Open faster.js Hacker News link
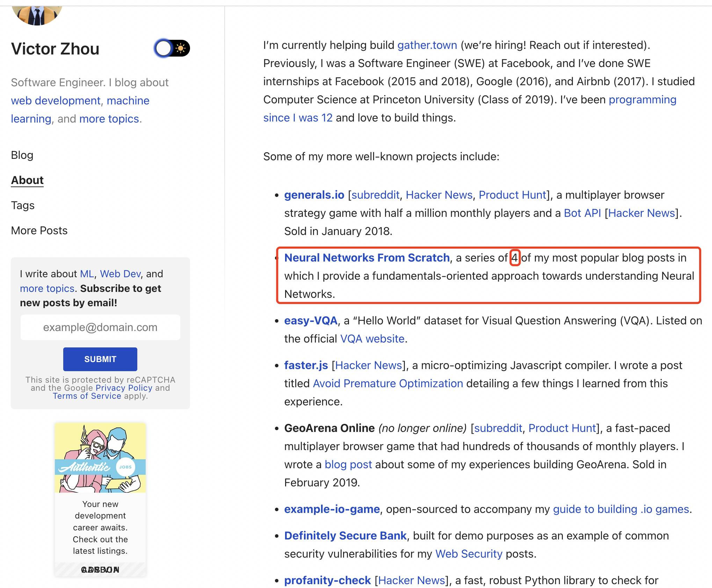The width and height of the screenshot is (712, 588). tap(369, 365)
